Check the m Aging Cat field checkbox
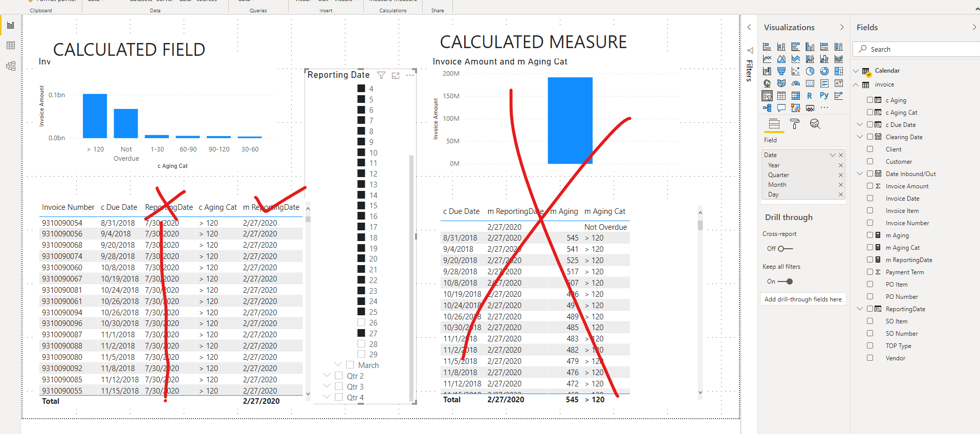 [870, 247]
